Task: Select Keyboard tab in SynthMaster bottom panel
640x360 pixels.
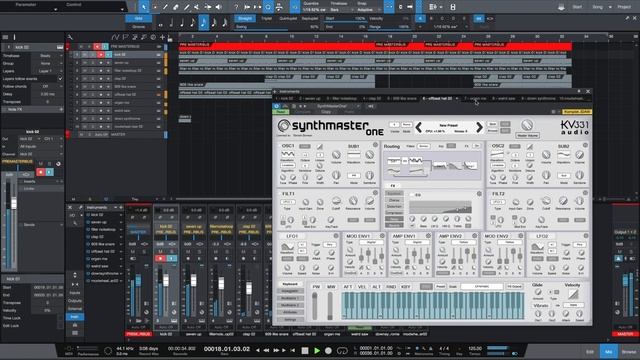Action: (289, 284)
